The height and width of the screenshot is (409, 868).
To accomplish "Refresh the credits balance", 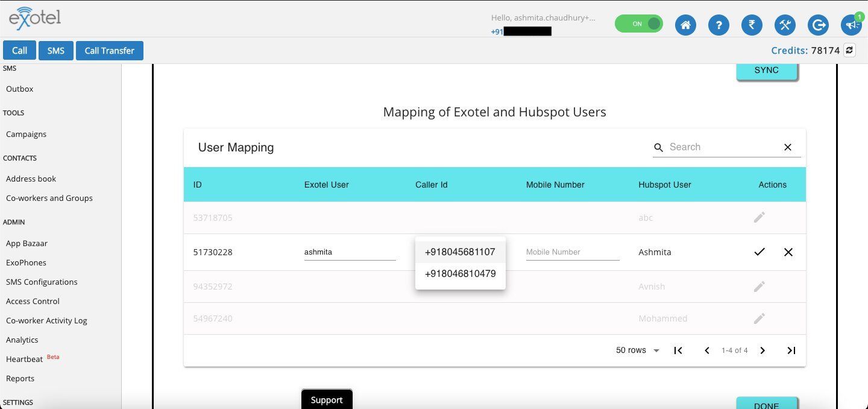I will click(849, 50).
